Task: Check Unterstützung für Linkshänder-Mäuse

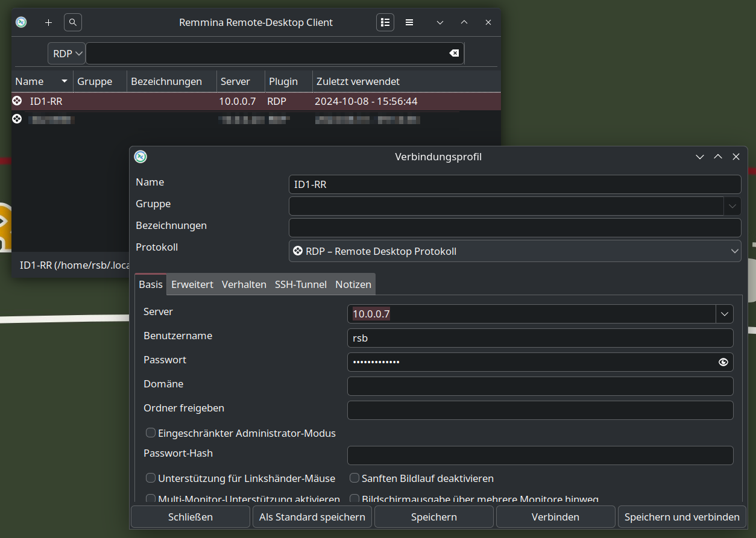Action: tap(151, 478)
